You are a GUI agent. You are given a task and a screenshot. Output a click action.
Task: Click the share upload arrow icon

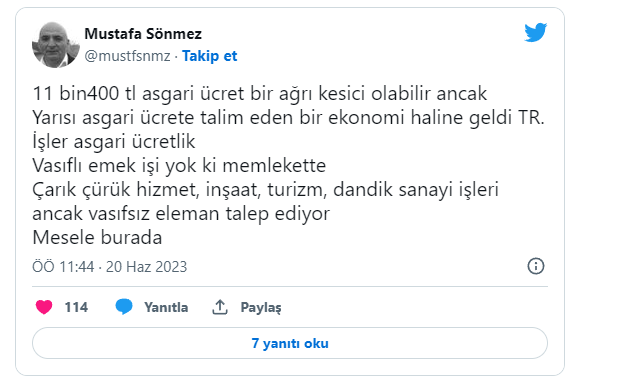click(220, 307)
